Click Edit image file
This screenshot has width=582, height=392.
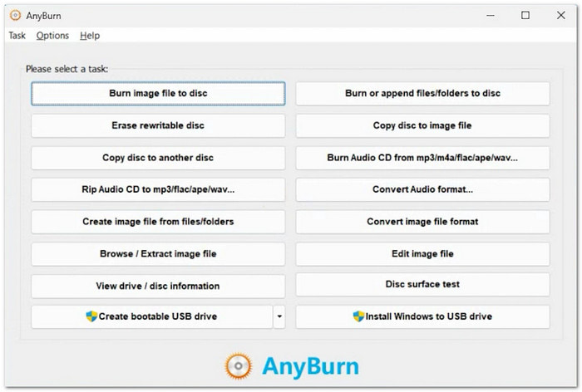pyautogui.click(x=422, y=254)
